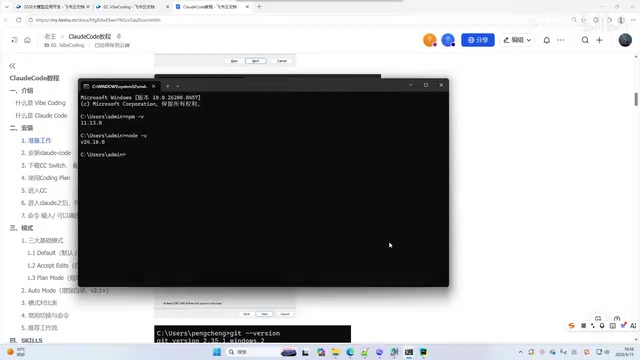Close the ClaudeCode教程 browser tab
The height and width of the screenshot is (360, 640).
point(247,7)
